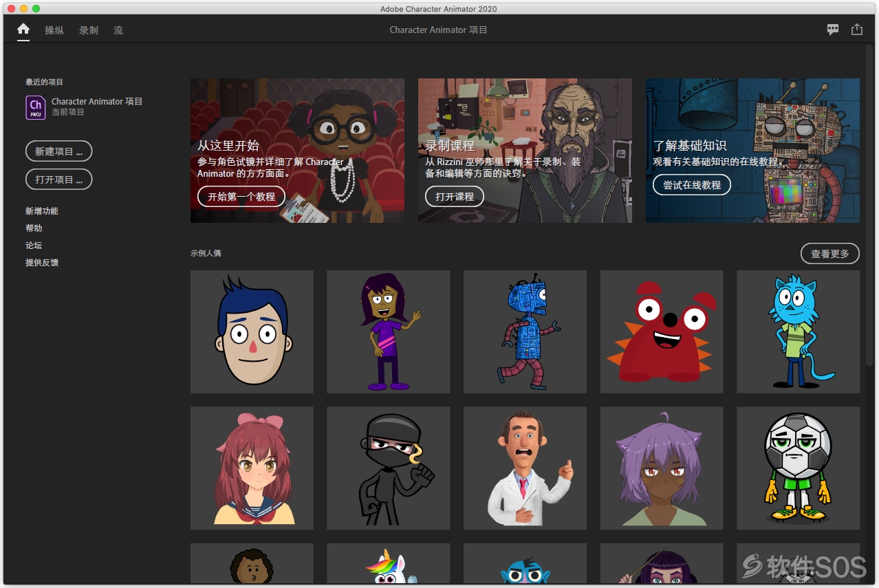Click the share/export icon at top right
The width and height of the screenshot is (879, 588).
[856, 30]
